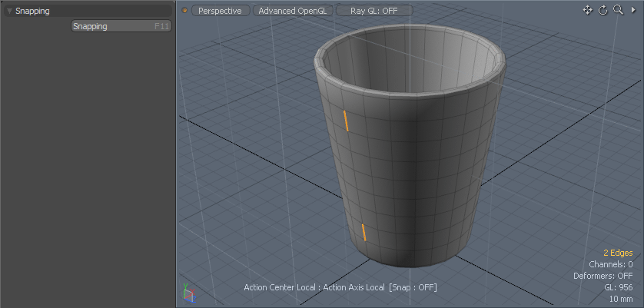Screen dimensions: 644x308
Task: Select the upper orange highlighted edge
Action: click(x=346, y=121)
